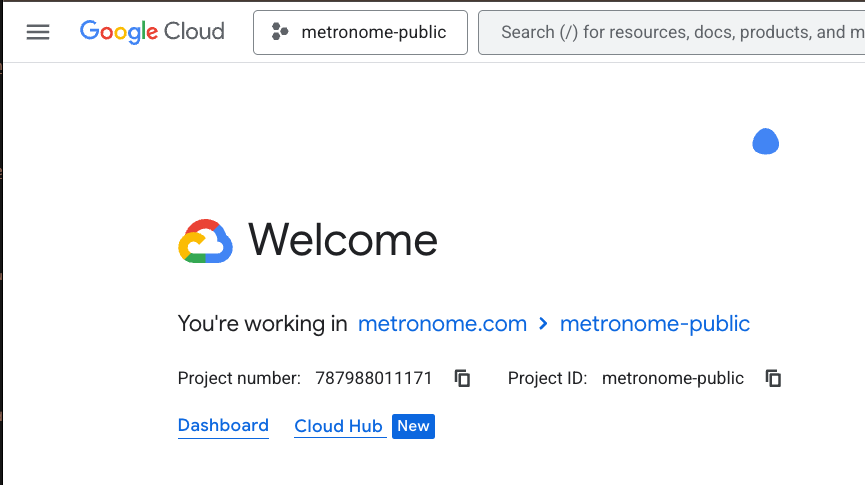Focus the resources search field
The width and height of the screenshot is (865, 485).
pyautogui.click(x=671, y=33)
